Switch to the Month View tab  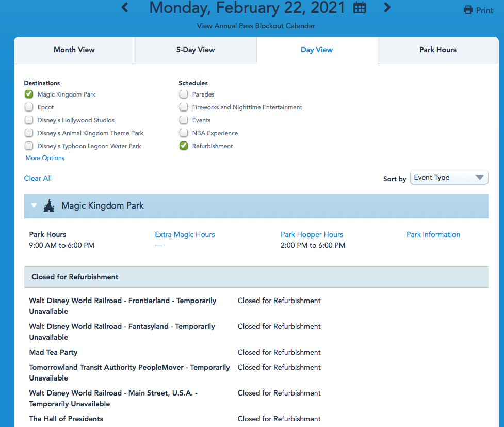74,50
